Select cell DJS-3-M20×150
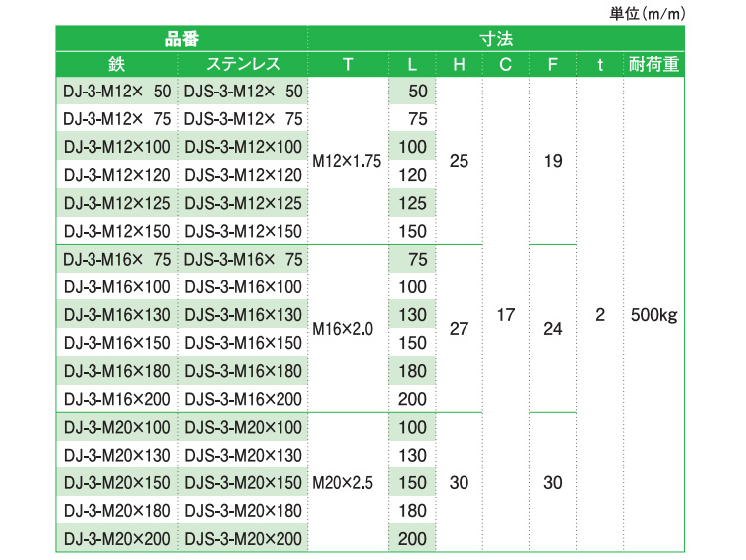 click(243, 483)
